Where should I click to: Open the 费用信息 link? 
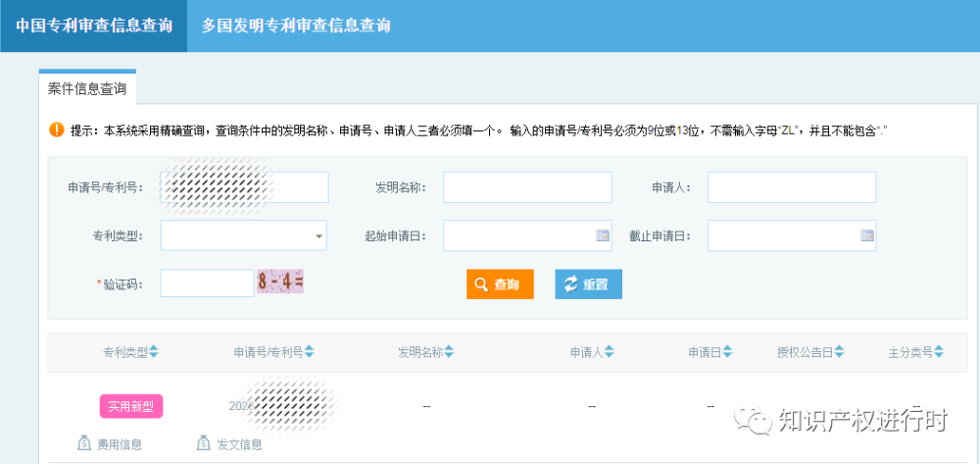(x=120, y=444)
